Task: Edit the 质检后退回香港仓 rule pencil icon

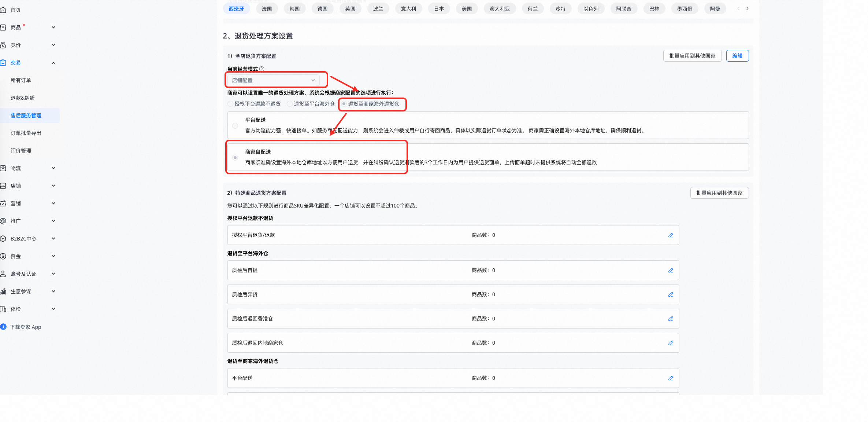Action: pyautogui.click(x=671, y=319)
